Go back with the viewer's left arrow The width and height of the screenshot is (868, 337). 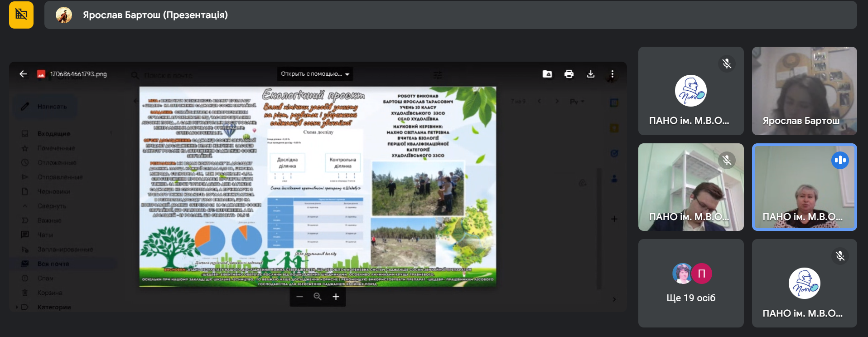click(24, 74)
